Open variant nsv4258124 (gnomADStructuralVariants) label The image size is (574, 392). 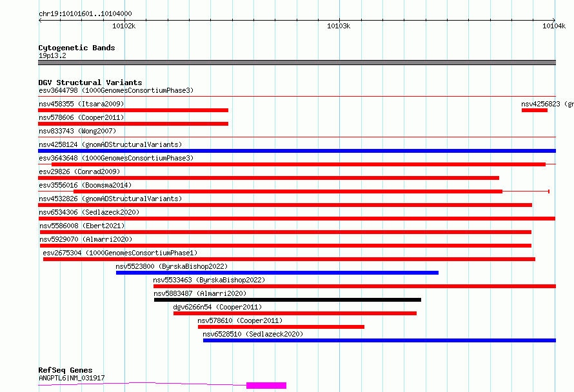[x=110, y=144]
